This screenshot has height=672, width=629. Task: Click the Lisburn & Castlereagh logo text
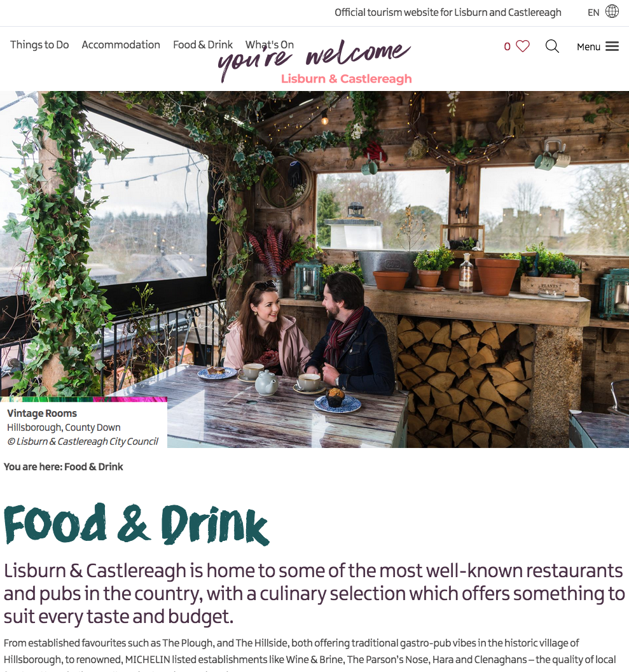tap(346, 79)
